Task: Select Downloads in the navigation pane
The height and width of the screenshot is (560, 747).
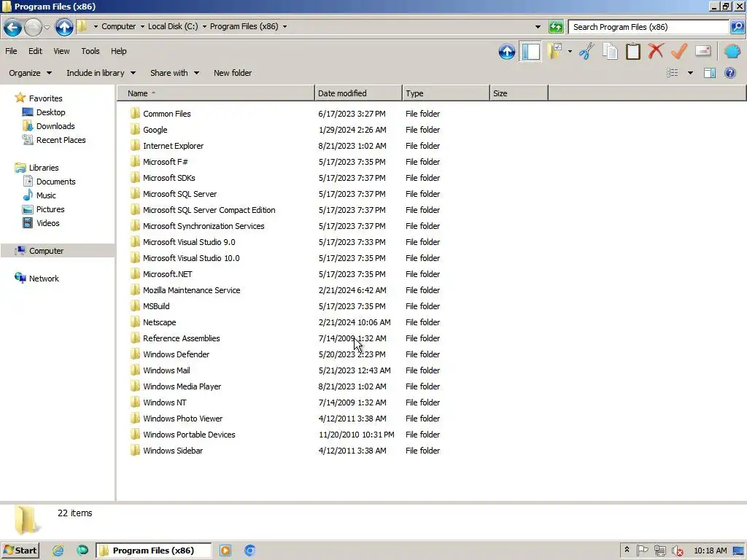Action: [55, 126]
